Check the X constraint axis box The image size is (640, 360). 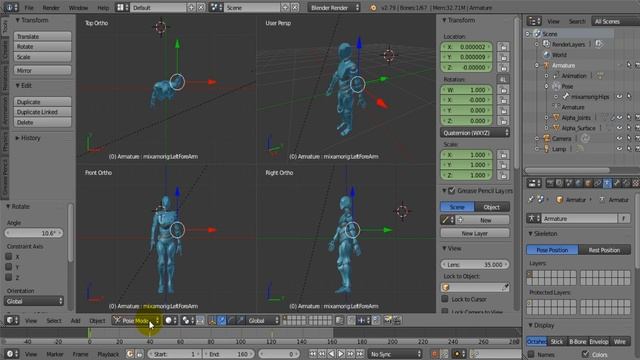tap(9, 256)
